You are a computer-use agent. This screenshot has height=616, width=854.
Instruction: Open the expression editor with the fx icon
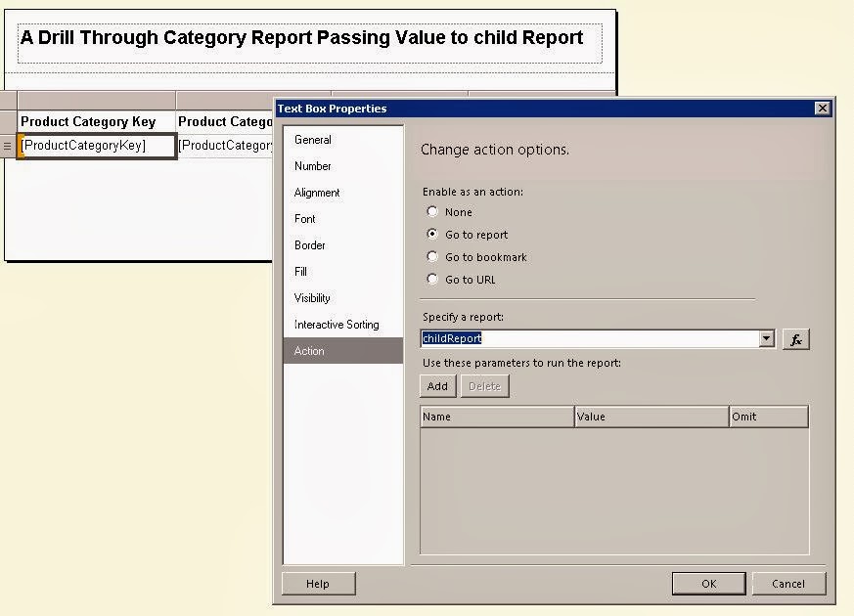coord(797,338)
